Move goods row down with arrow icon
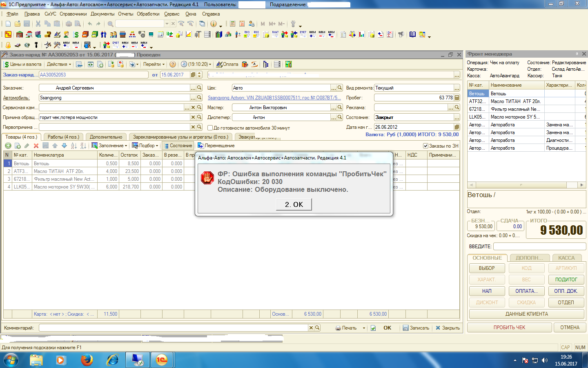This screenshot has width=588, height=368. [x=64, y=146]
